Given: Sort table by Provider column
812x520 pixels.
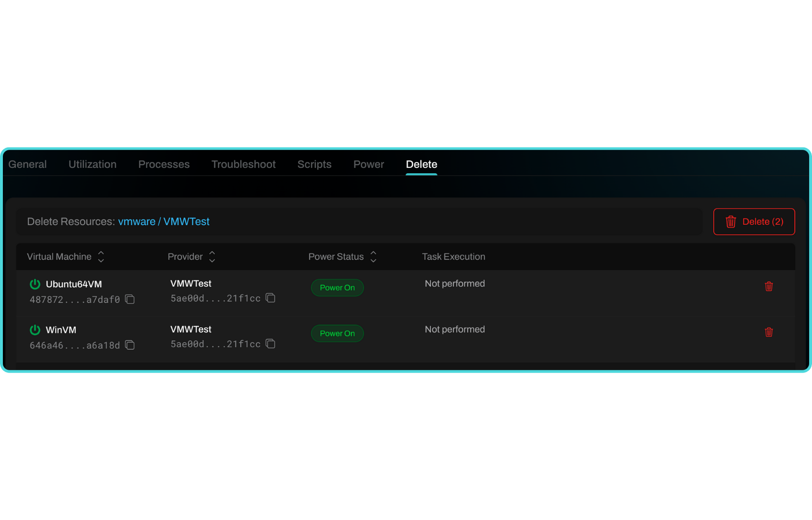Looking at the screenshot, I should click(x=212, y=257).
